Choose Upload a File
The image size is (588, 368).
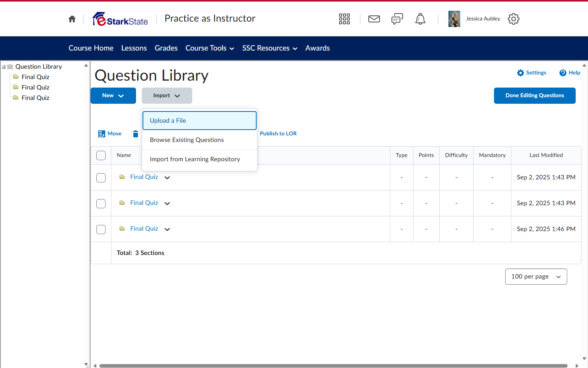pos(200,121)
